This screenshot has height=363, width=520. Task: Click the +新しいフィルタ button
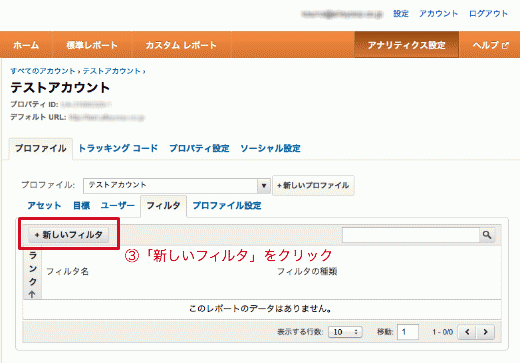tap(69, 235)
